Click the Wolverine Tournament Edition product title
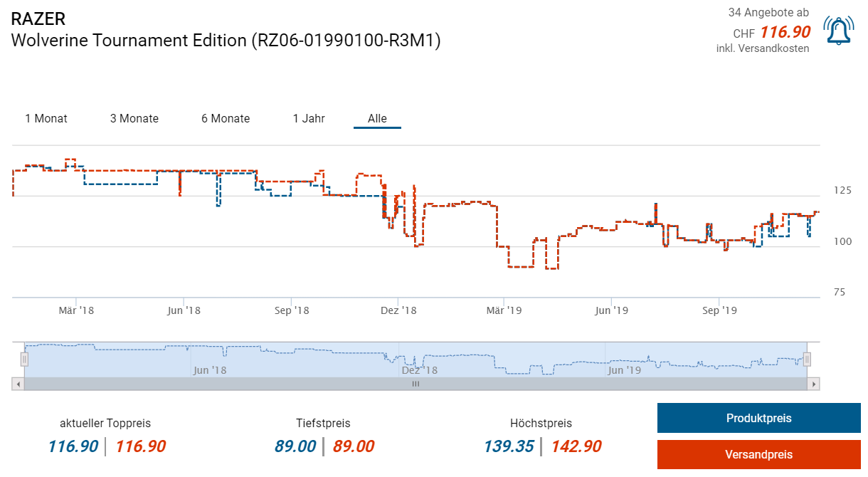The width and height of the screenshot is (868, 477). click(226, 41)
